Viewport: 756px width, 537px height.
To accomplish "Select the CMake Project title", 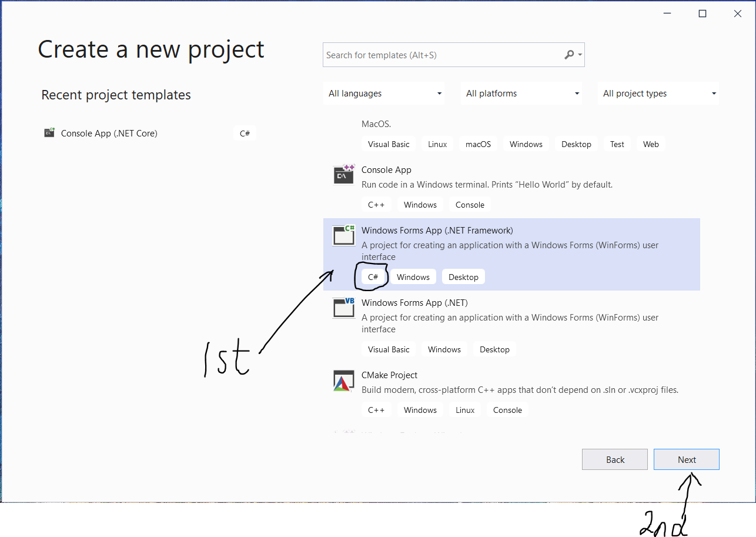I will (x=389, y=375).
